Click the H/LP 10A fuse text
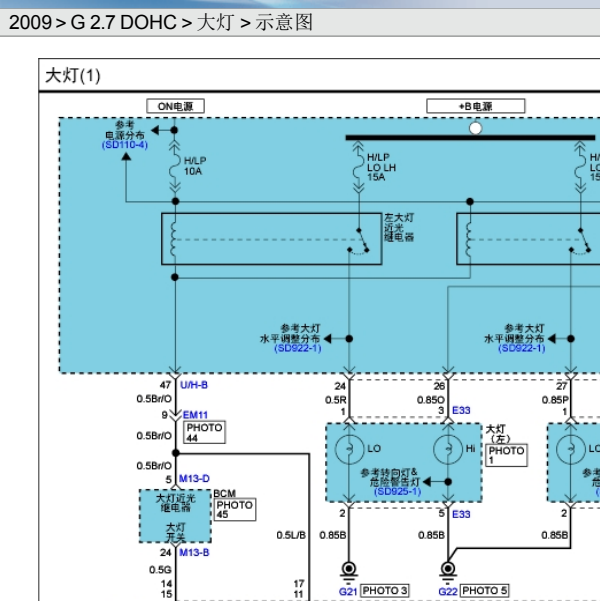This screenshot has width=600, height=601. 195,166
